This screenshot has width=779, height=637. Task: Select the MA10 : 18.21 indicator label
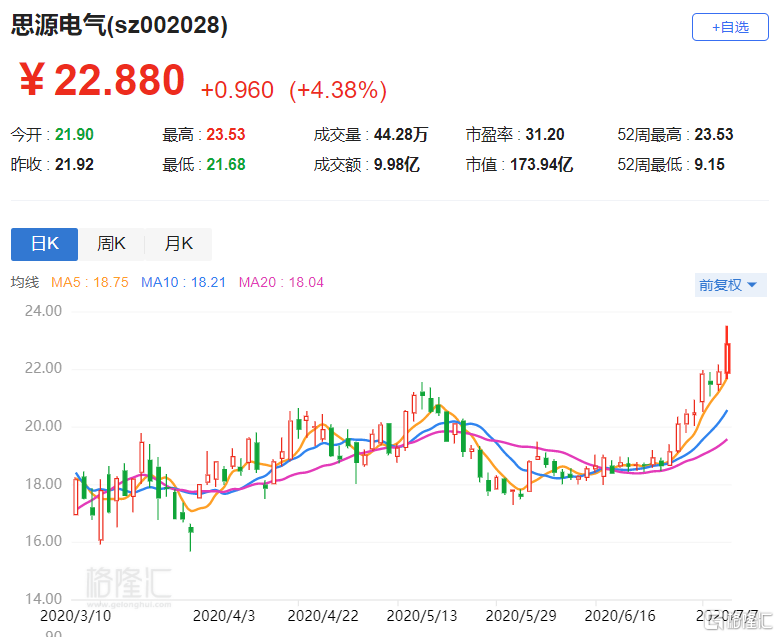point(183,282)
